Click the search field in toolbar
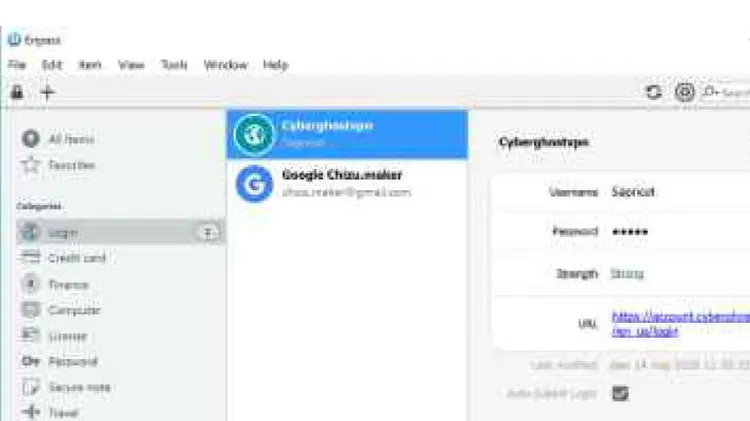The width and height of the screenshot is (750, 421). (x=726, y=92)
